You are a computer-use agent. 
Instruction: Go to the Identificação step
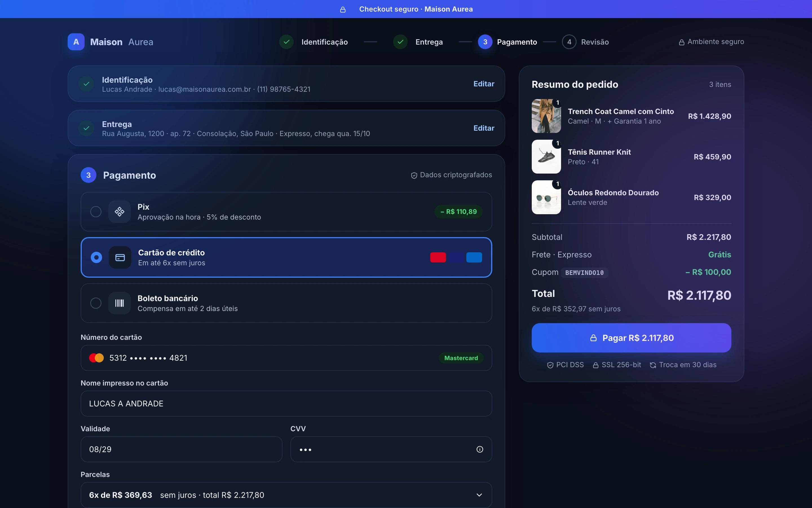click(314, 42)
